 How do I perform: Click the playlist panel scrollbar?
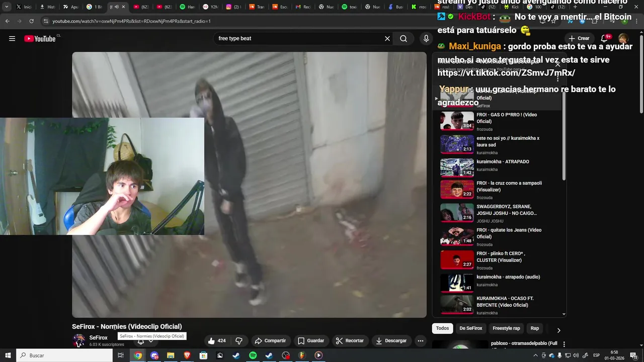(x=563, y=136)
